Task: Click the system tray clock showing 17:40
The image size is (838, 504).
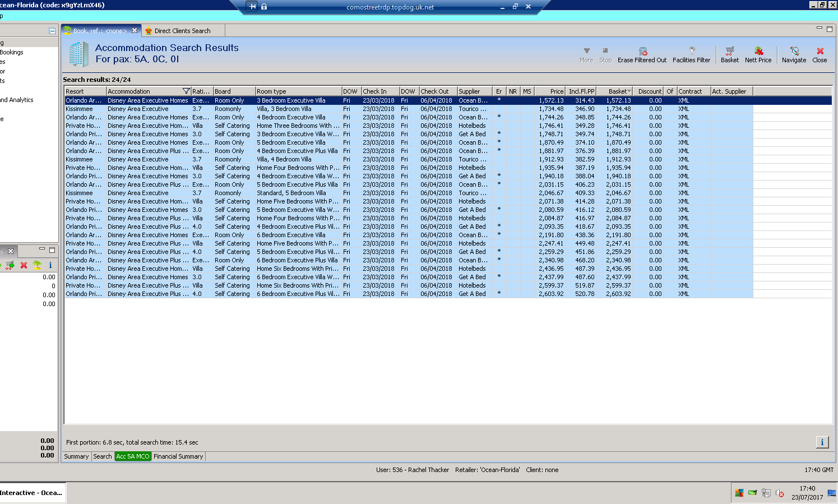Action: 807,488
